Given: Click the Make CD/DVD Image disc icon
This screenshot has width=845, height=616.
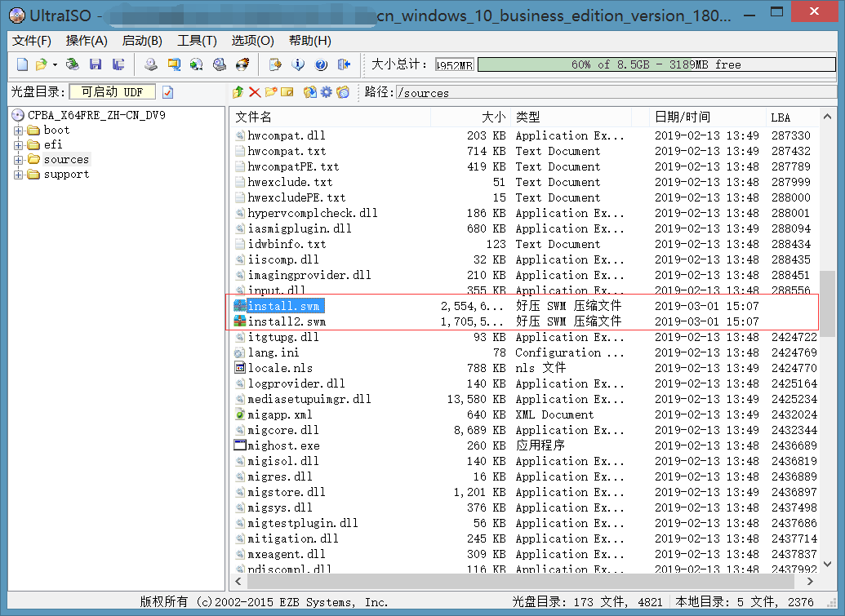Looking at the screenshot, I should pyautogui.click(x=151, y=64).
